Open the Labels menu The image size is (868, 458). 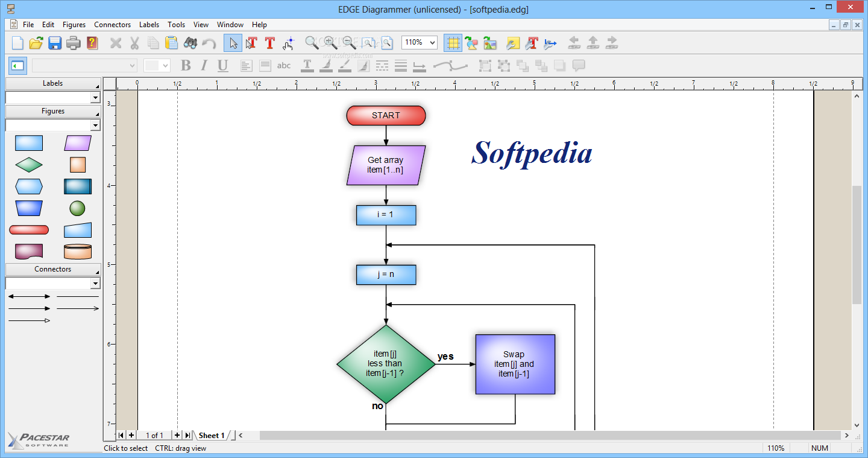pos(149,25)
